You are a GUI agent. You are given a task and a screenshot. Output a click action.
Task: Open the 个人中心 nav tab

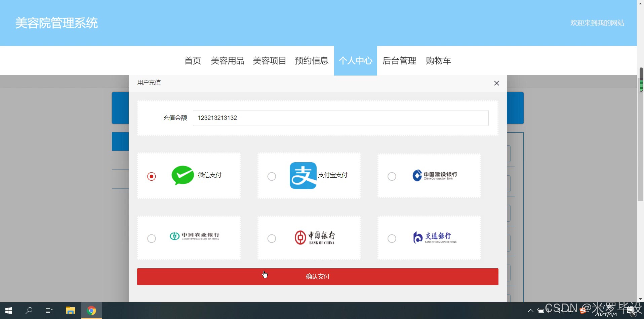[356, 61]
